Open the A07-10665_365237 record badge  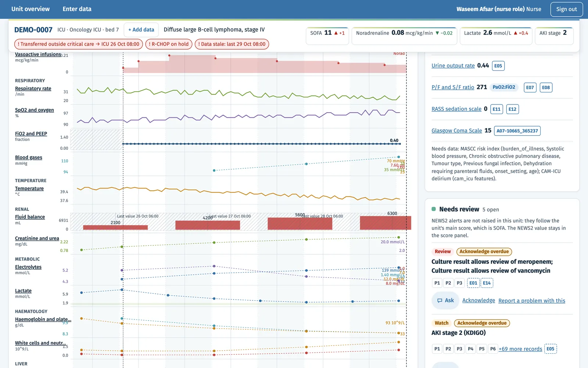tap(517, 131)
